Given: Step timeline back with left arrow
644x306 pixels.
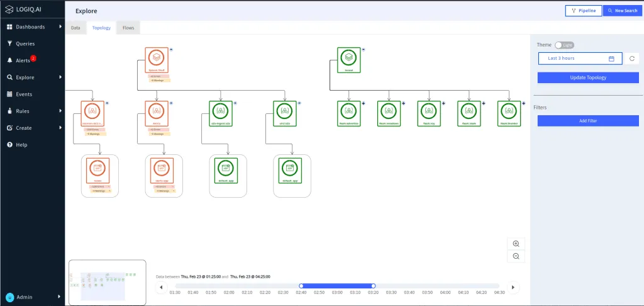Looking at the screenshot, I should click(162, 287).
